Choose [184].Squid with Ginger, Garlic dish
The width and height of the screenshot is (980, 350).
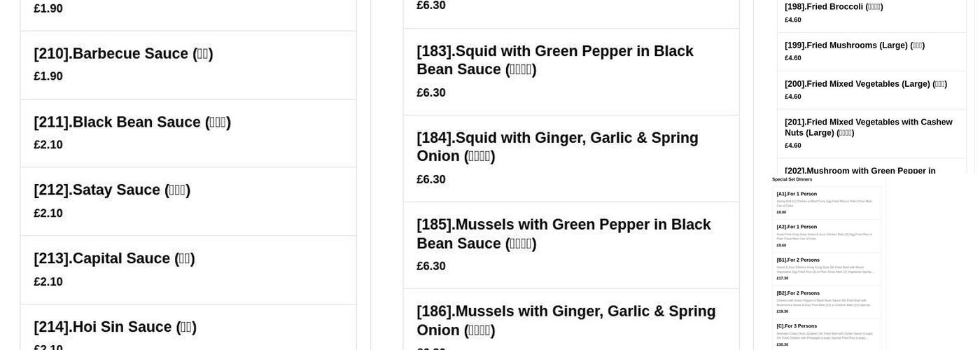[571, 159]
